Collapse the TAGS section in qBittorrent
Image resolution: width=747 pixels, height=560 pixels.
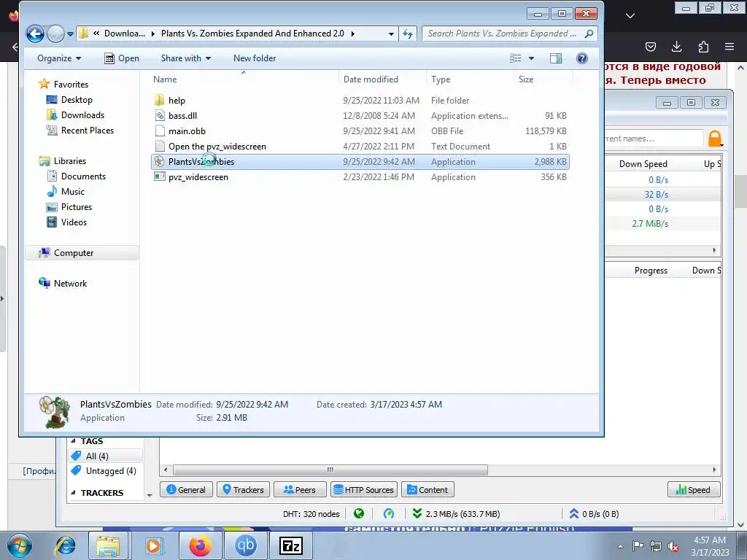[73, 441]
